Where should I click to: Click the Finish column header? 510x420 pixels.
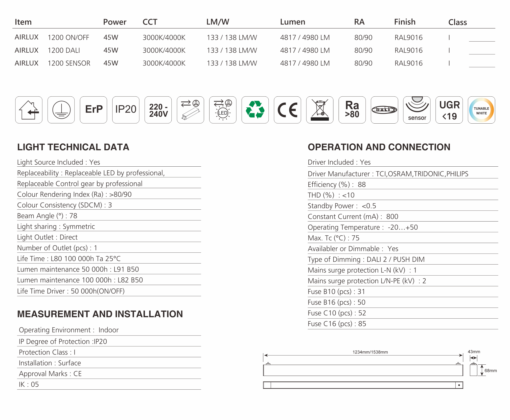coord(405,22)
